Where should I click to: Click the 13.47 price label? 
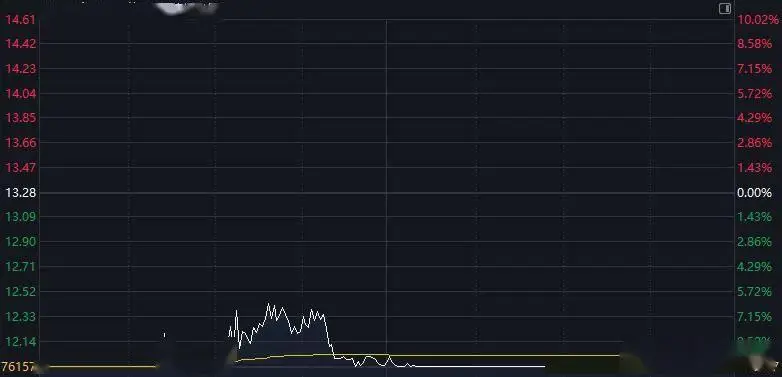(20, 168)
